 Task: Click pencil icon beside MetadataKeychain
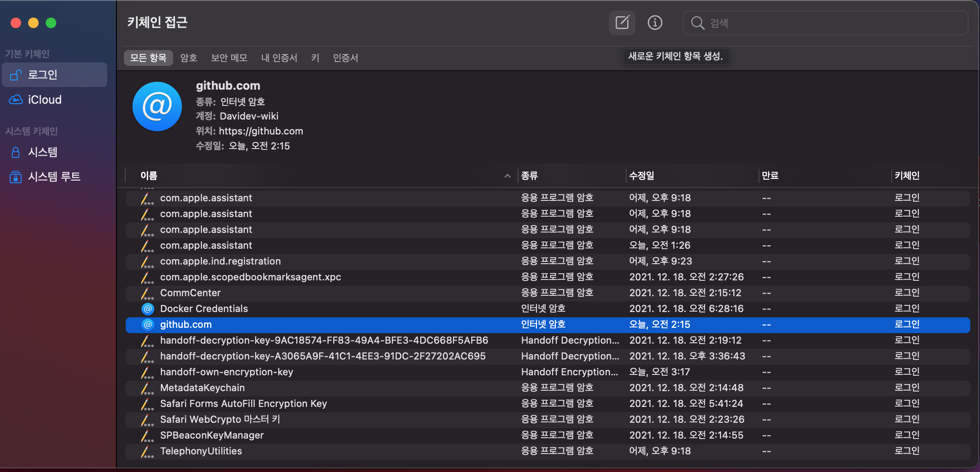point(147,388)
